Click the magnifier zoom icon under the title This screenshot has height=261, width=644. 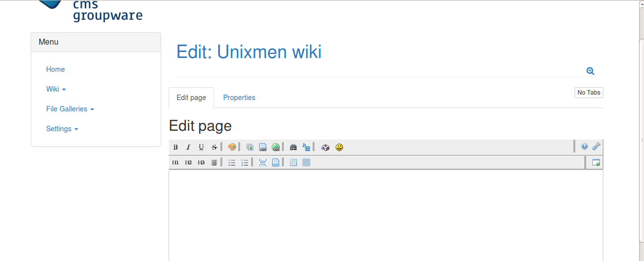590,71
